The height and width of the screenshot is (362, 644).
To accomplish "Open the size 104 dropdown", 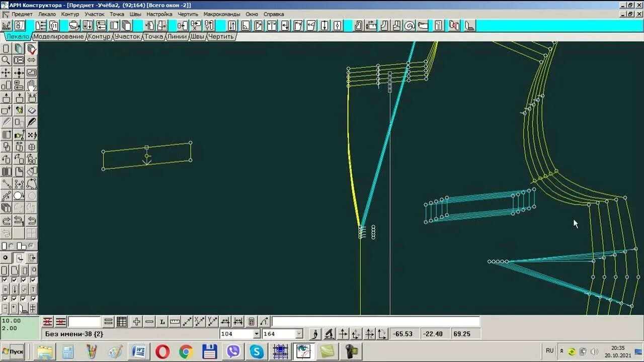I will point(257,334).
